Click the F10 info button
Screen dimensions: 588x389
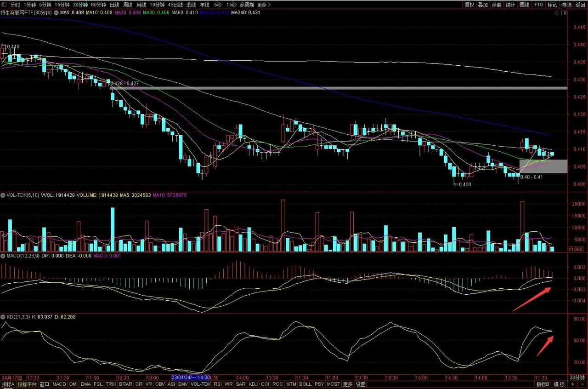tap(538, 5)
